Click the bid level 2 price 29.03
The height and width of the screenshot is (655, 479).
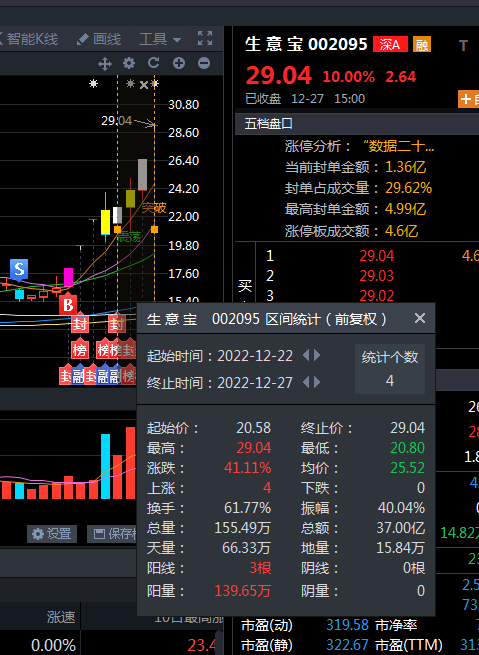click(377, 276)
